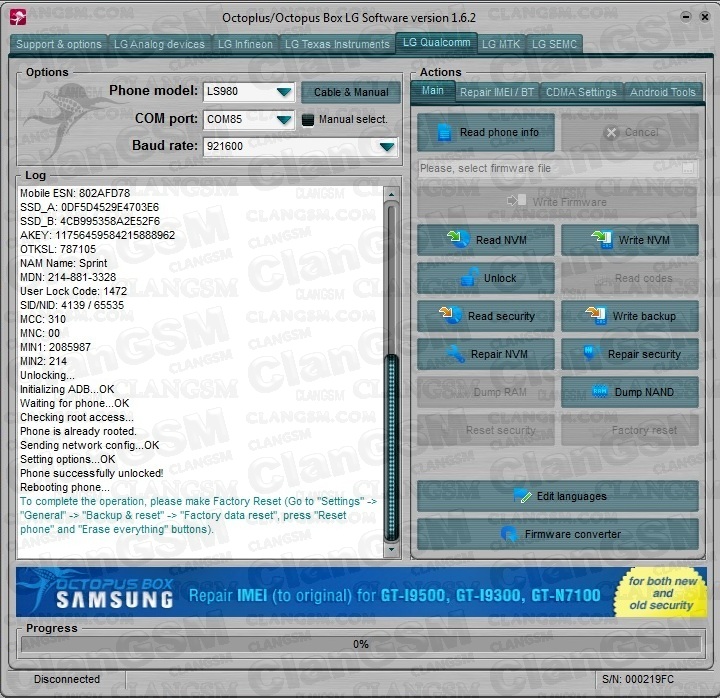
Task: Click the 'OTKSL: 787105' log line
Action: pos(58,249)
